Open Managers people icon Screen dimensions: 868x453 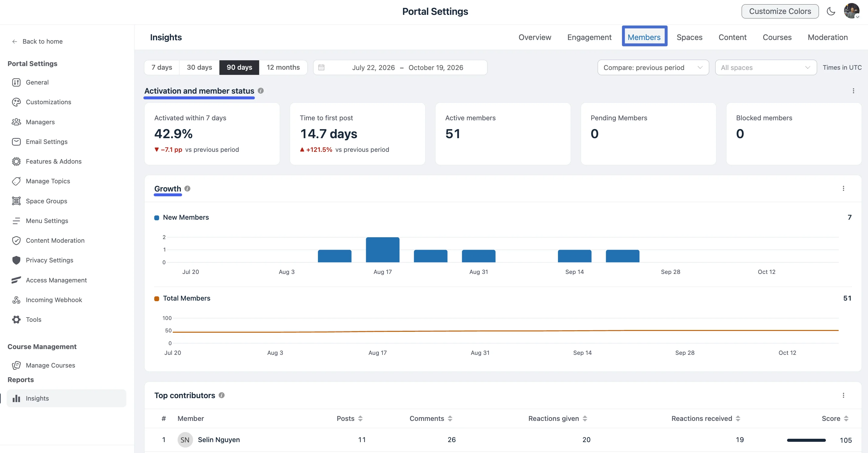pyautogui.click(x=16, y=122)
